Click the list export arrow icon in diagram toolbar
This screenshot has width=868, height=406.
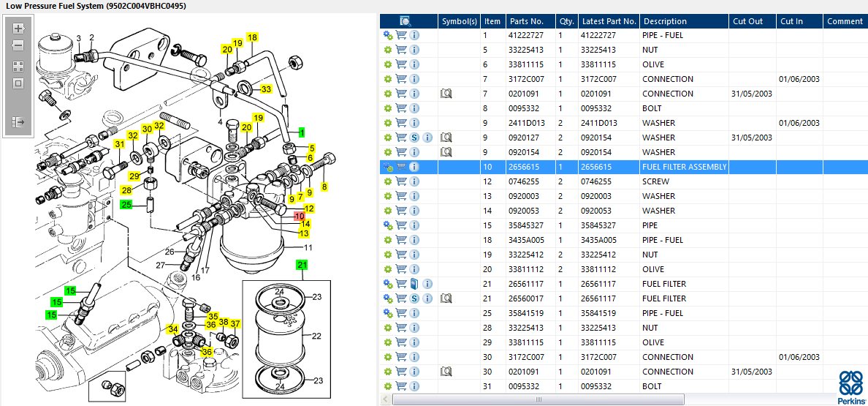coord(18,121)
